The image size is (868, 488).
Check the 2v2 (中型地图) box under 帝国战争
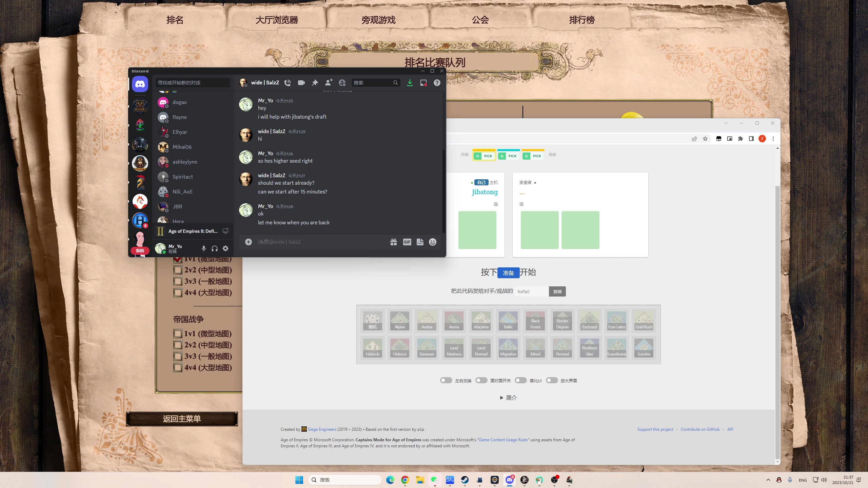pyautogui.click(x=178, y=345)
